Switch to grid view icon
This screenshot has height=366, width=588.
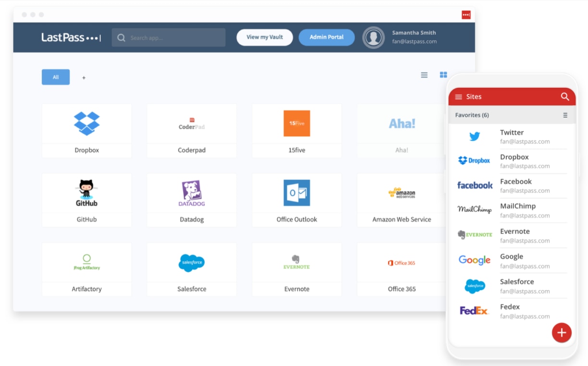coord(443,75)
